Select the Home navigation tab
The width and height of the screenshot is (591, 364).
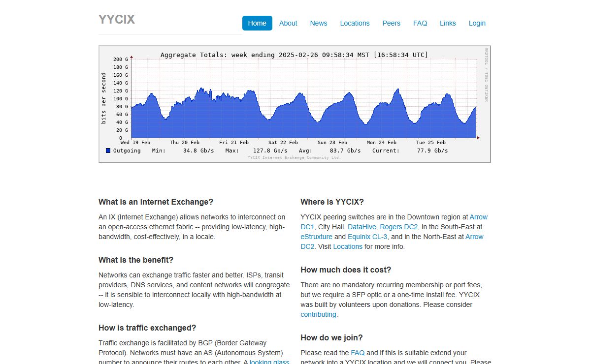257,23
